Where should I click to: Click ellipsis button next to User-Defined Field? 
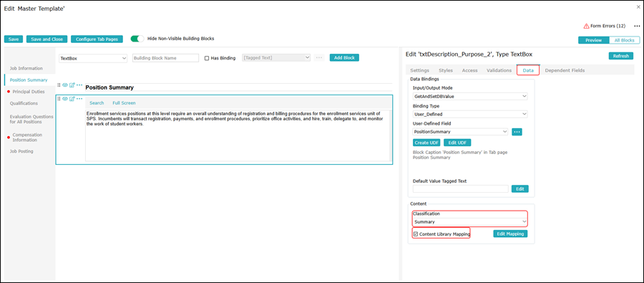(x=517, y=132)
